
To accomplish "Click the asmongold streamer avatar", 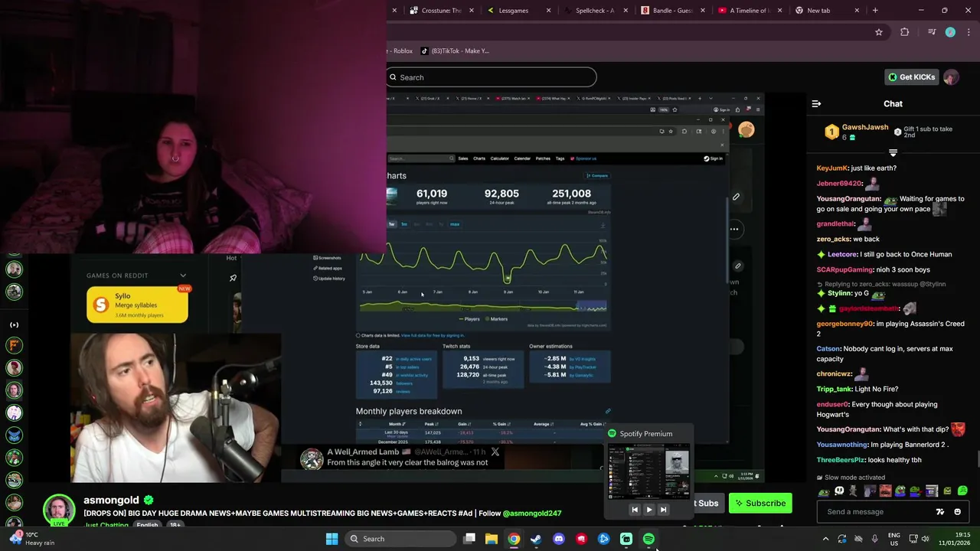I will (59, 510).
